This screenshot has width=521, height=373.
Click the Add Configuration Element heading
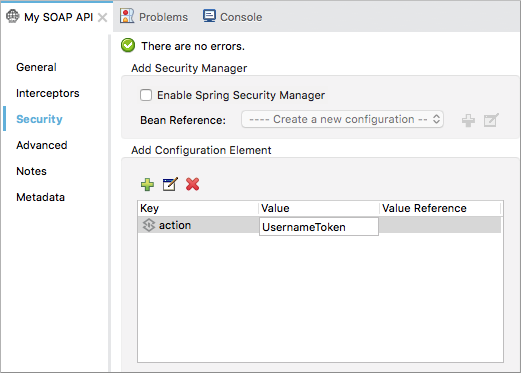coord(201,150)
